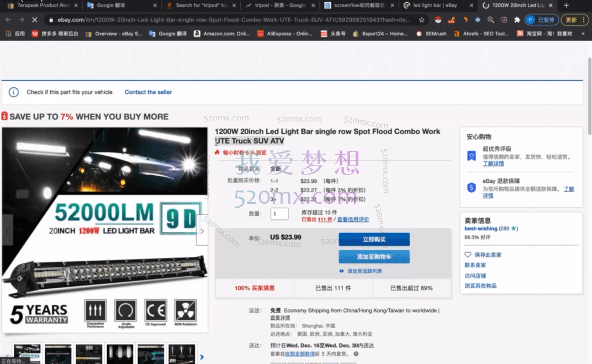Click the heart icon to save this seller
The width and height of the screenshot is (592, 364).
point(468,255)
